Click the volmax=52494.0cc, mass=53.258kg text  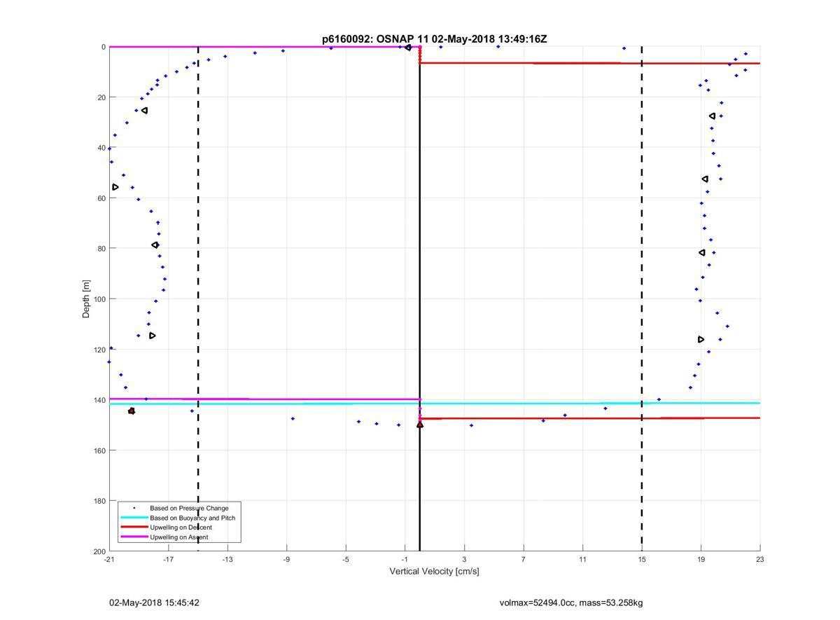[x=571, y=602]
